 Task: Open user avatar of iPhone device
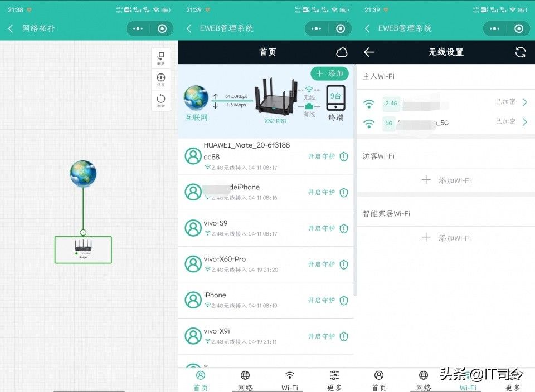(x=193, y=300)
